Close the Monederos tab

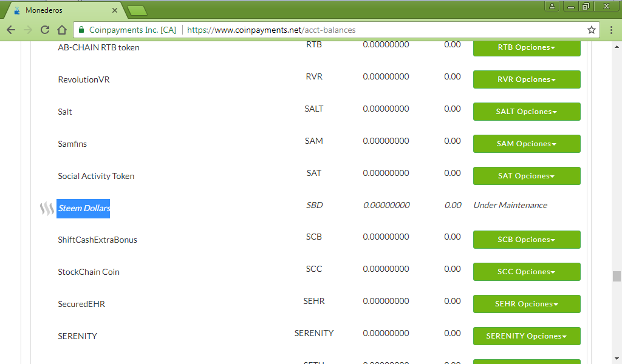[x=115, y=10]
